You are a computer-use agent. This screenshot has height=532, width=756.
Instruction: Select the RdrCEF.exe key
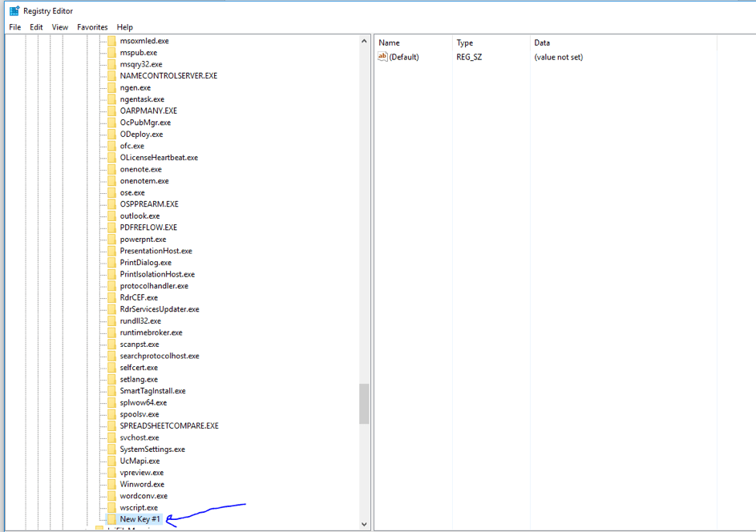pyautogui.click(x=139, y=297)
